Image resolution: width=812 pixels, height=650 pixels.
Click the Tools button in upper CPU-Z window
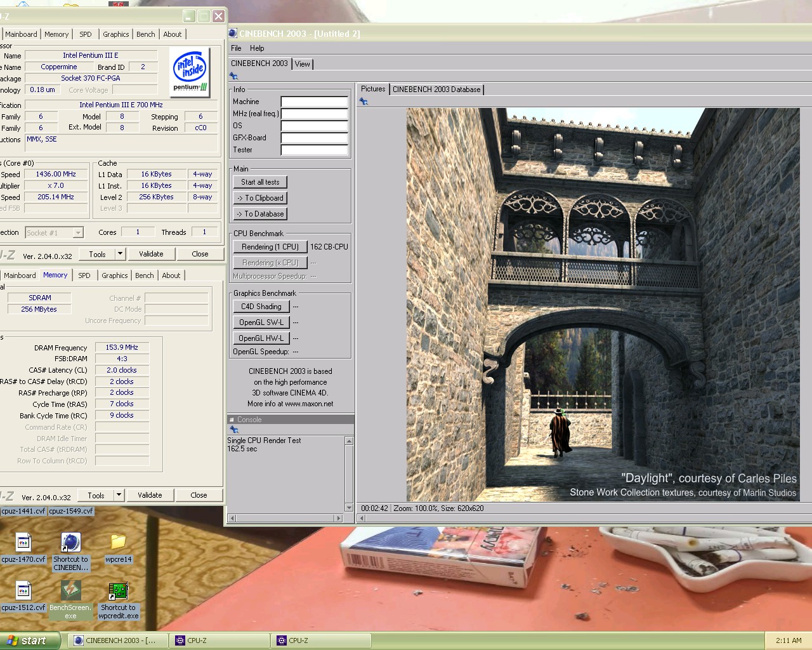[97, 254]
